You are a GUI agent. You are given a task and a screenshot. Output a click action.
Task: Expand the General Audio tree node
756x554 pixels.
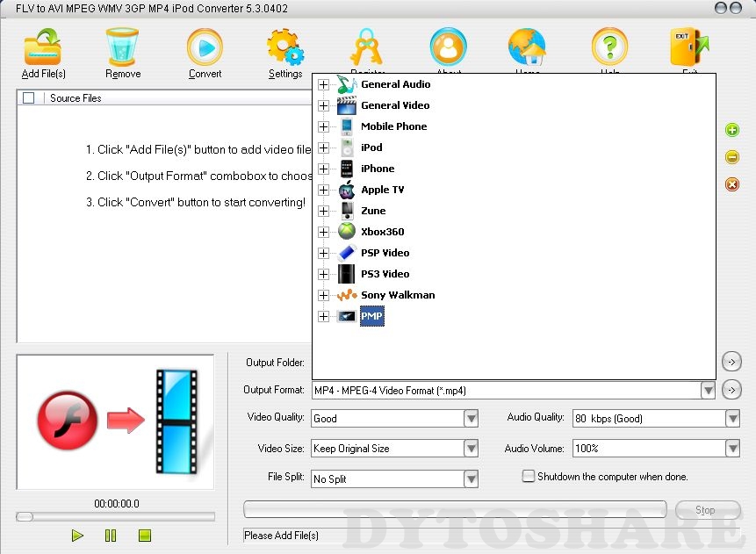(323, 84)
